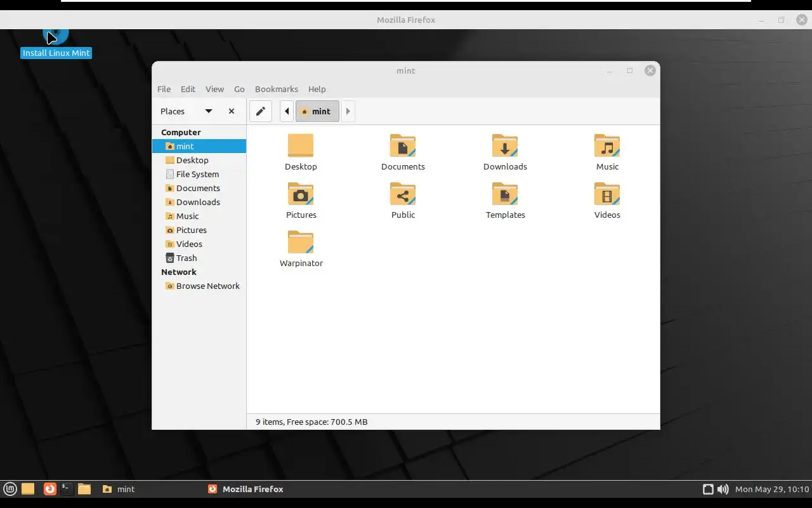
Task: Open the clock calendar Mon May 29
Action: coord(772,489)
